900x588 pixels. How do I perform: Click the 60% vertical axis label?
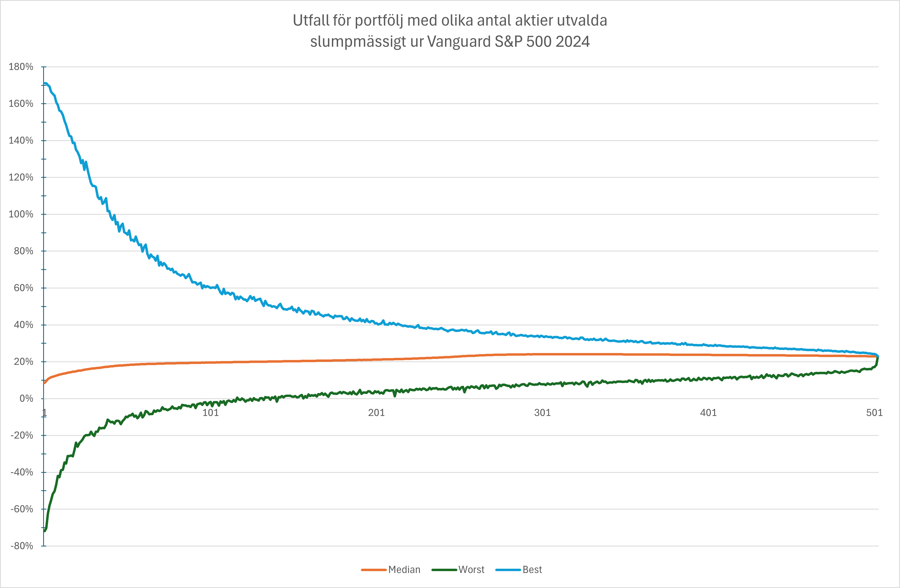(x=23, y=288)
